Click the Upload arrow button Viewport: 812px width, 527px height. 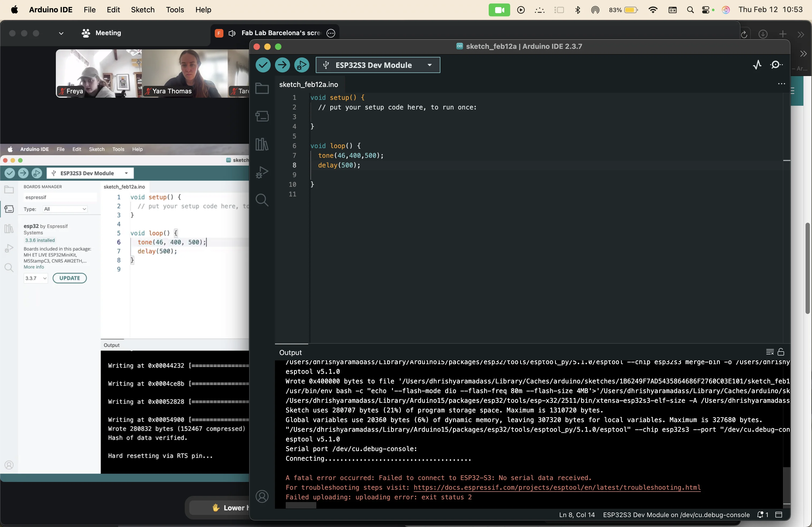pos(282,65)
